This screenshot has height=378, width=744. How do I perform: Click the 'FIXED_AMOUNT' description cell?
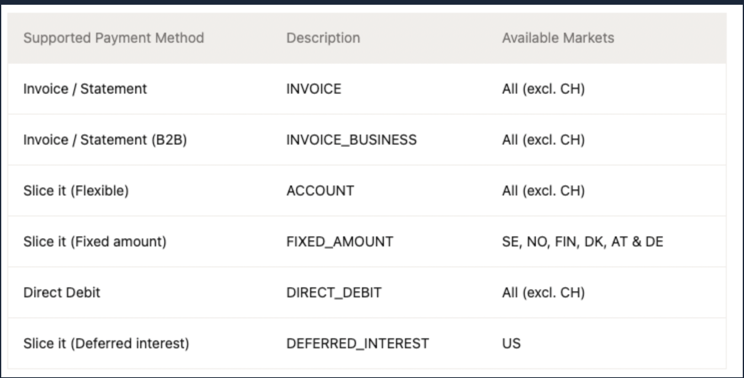coord(340,241)
